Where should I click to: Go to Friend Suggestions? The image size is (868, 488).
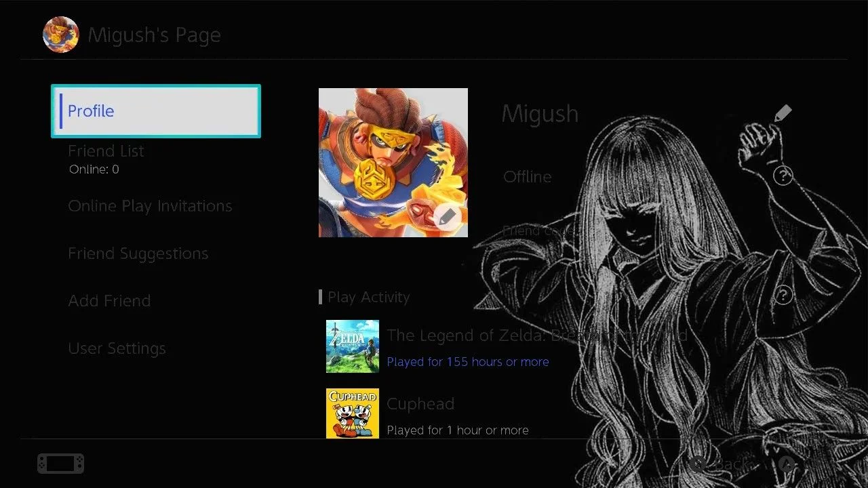[138, 253]
